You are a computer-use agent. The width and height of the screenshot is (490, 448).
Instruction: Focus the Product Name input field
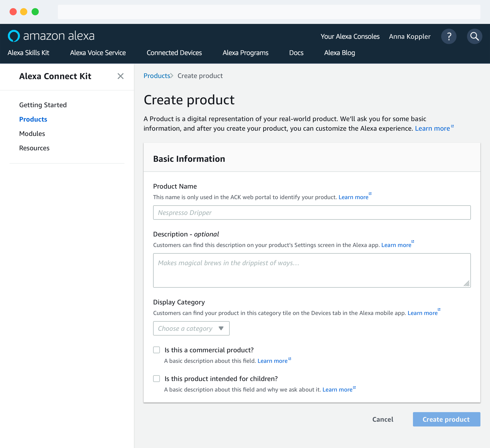coord(312,213)
